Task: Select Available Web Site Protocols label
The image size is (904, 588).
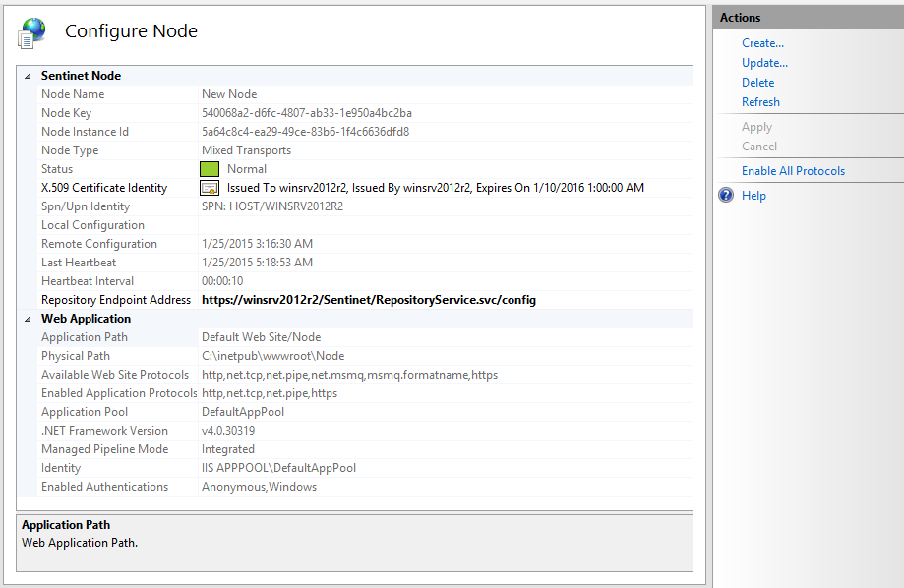Action: pos(115,375)
